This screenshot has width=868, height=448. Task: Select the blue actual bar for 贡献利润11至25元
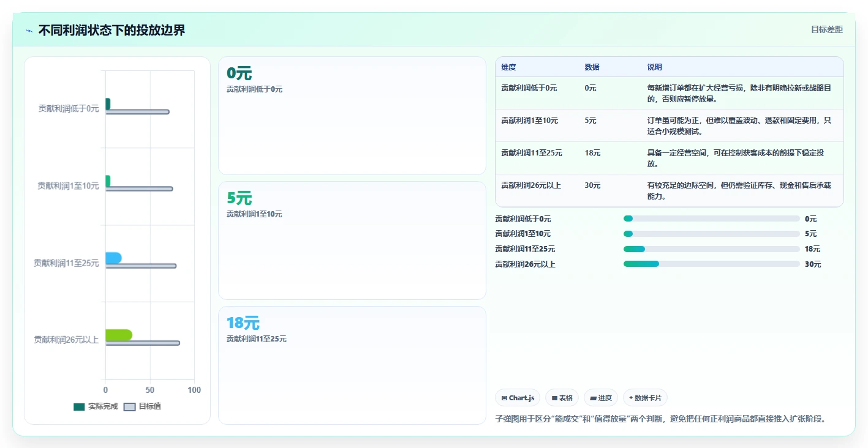click(x=113, y=258)
